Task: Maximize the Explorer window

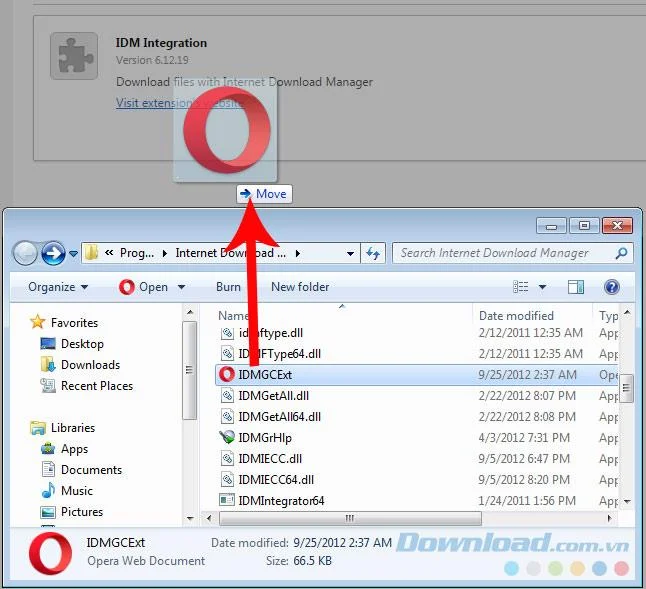Action: click(x=584, y=226)
